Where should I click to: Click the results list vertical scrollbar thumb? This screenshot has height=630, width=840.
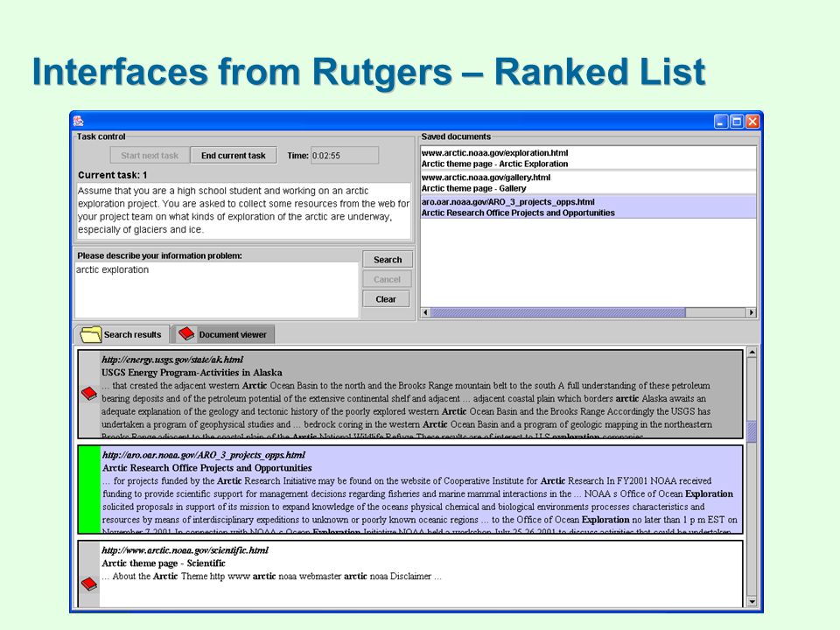click(x=752, y=431)
